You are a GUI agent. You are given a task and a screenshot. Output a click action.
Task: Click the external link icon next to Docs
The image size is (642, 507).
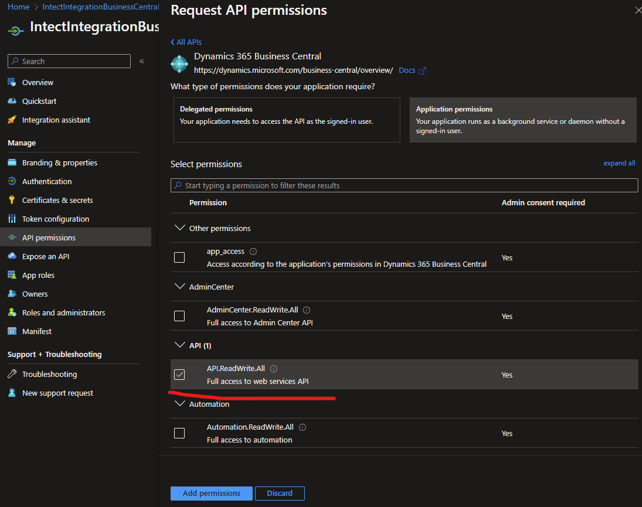[422, 70]
